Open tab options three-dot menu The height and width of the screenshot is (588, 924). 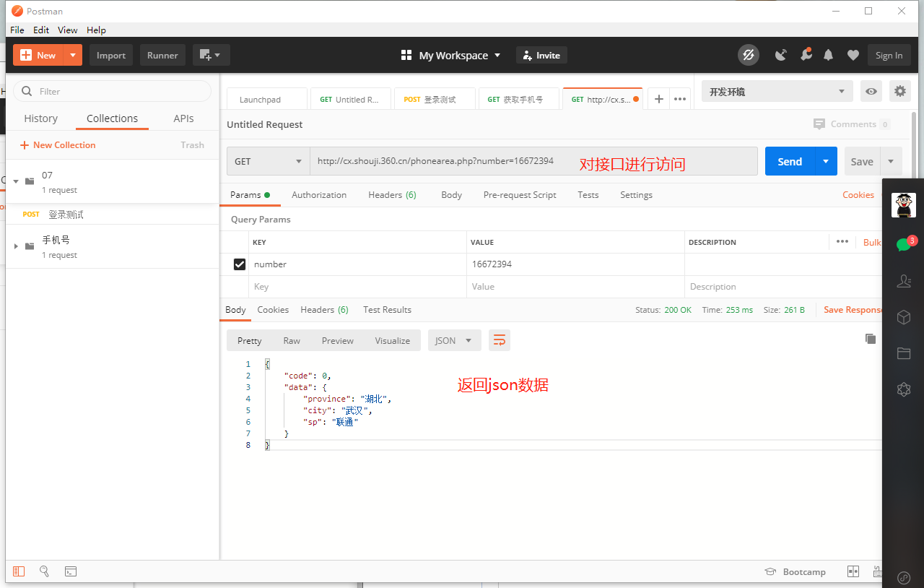[680, 99]
